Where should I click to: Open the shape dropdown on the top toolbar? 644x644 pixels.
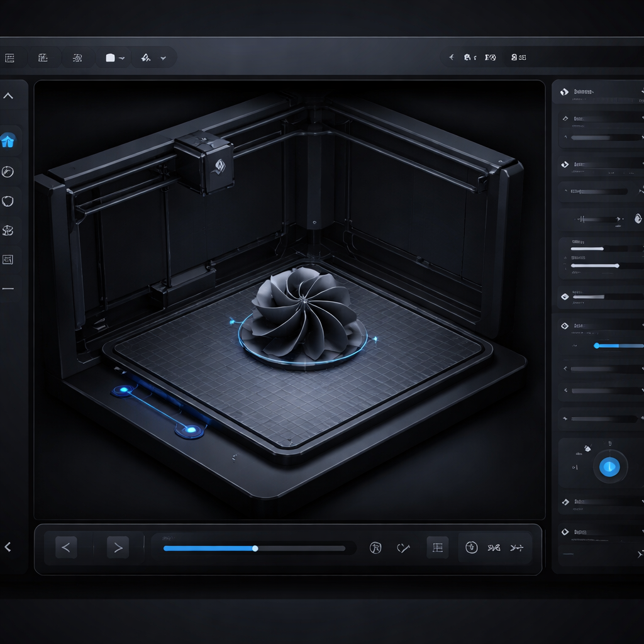point(113,57)
